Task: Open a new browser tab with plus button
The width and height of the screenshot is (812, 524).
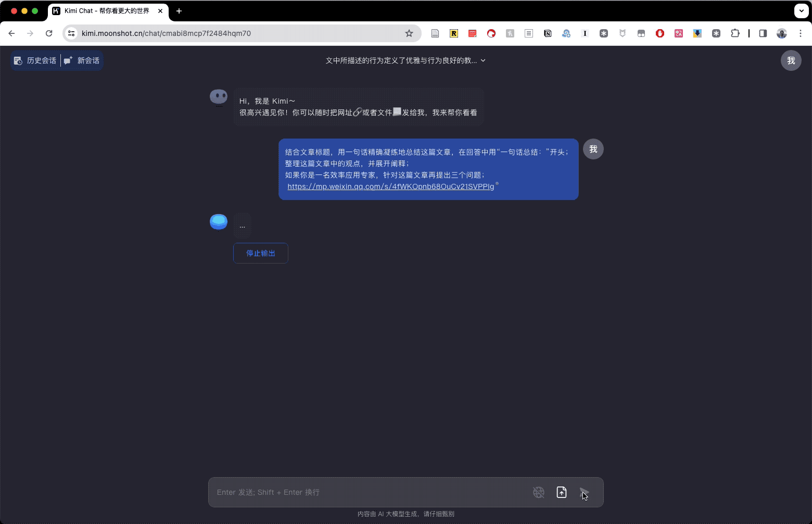Action: 179,11
